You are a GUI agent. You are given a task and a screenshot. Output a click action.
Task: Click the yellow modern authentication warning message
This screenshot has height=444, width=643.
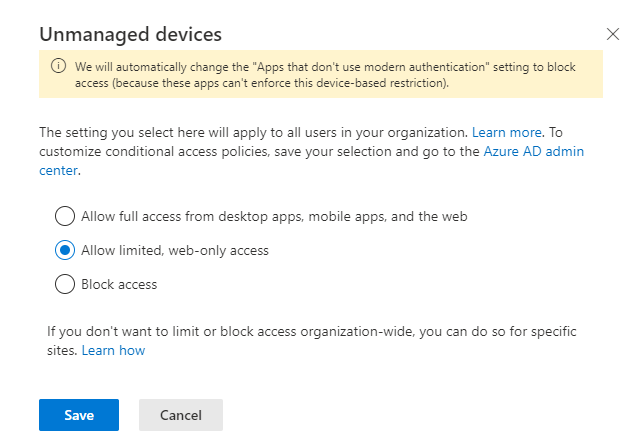(325, 75)
